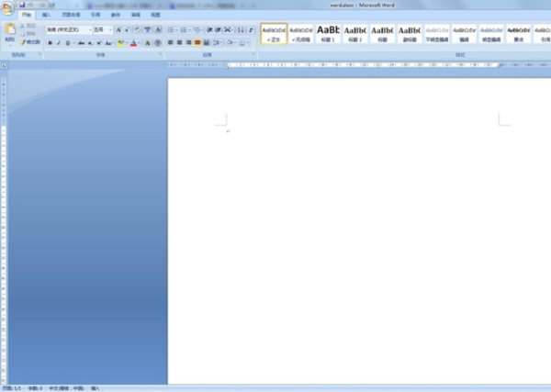Apply character border icon (framed A)
The height and width of the screenshot is (392, 551).
pyautogui.click(x=158, y=30)
